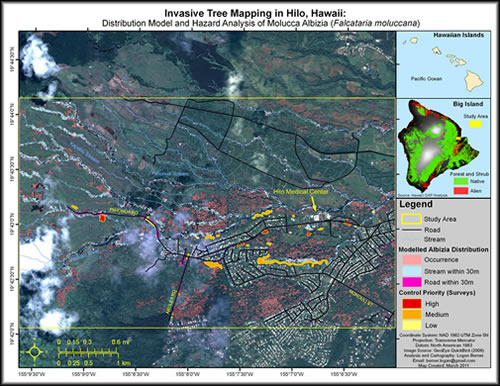This screenshot has width=500, height=386.
Task: Select the red High priority swatch
Action: (x=412, y=304)
